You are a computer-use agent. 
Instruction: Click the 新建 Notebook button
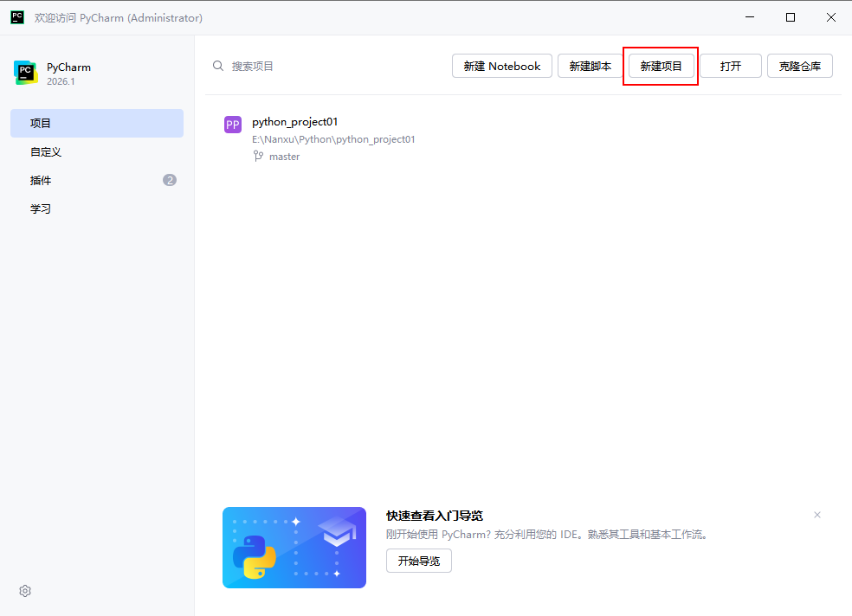pyautogui.click(x=501, y=66)
